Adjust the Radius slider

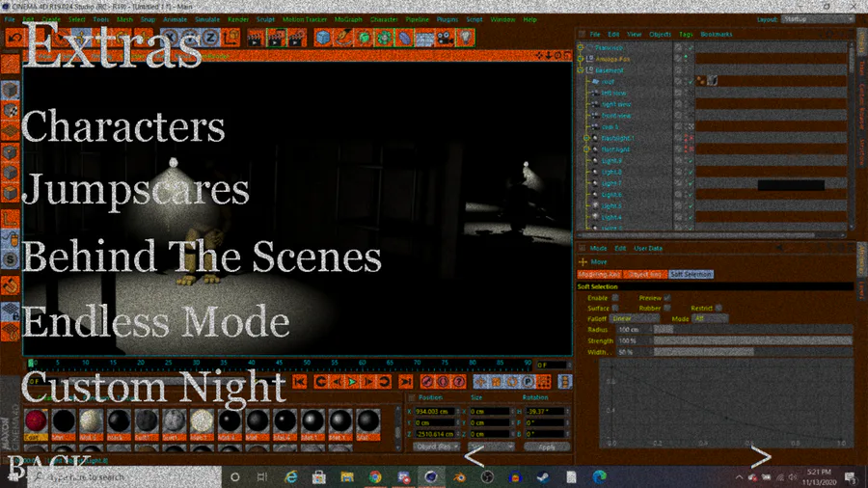753,330
